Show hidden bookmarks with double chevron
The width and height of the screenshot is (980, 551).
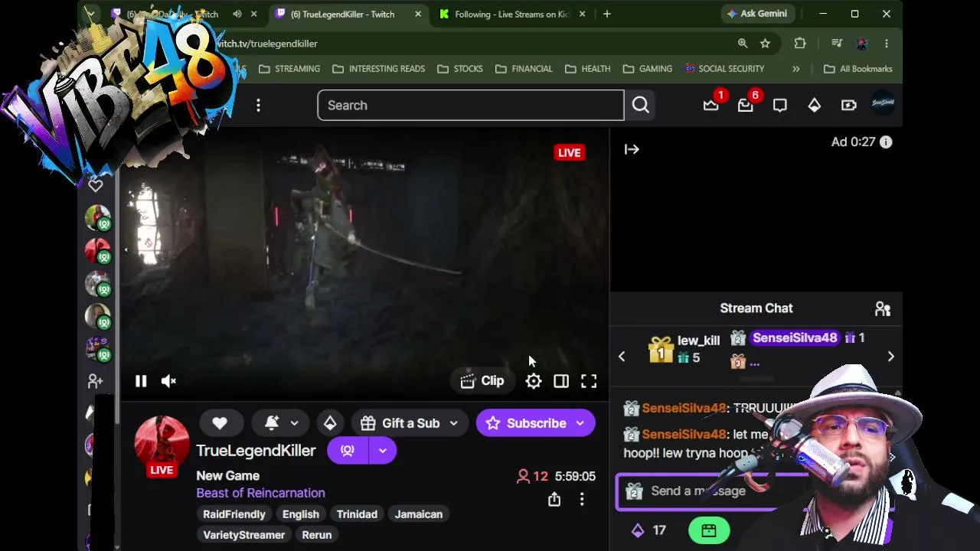(x=796, y=69)
